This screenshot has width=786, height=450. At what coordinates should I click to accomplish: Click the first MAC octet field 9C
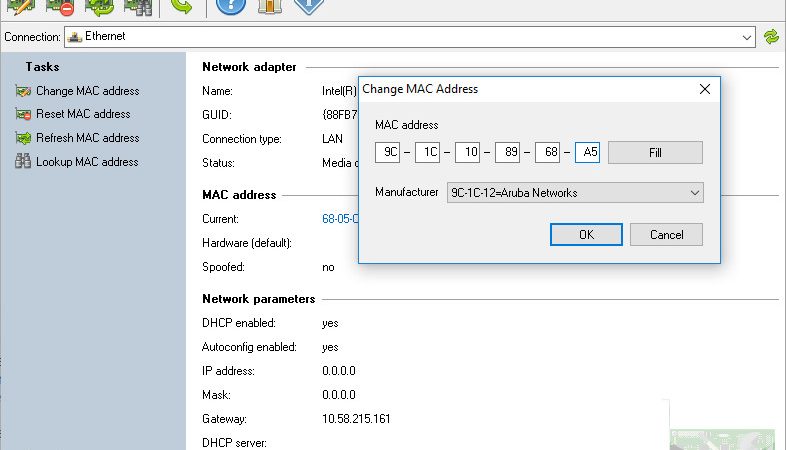click(x=387, y=152)
